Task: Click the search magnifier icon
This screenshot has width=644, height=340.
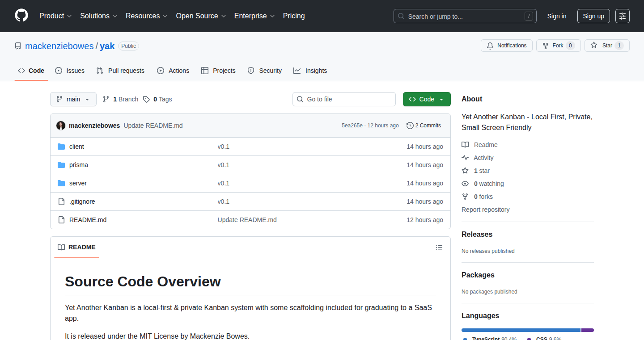Action: pos(401,16)
